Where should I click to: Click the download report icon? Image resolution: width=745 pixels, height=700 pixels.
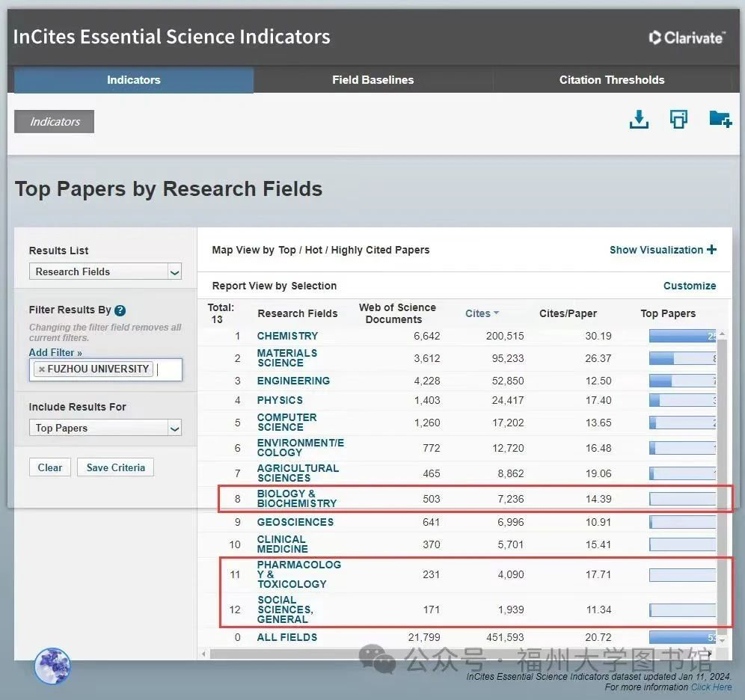point(639,120)
